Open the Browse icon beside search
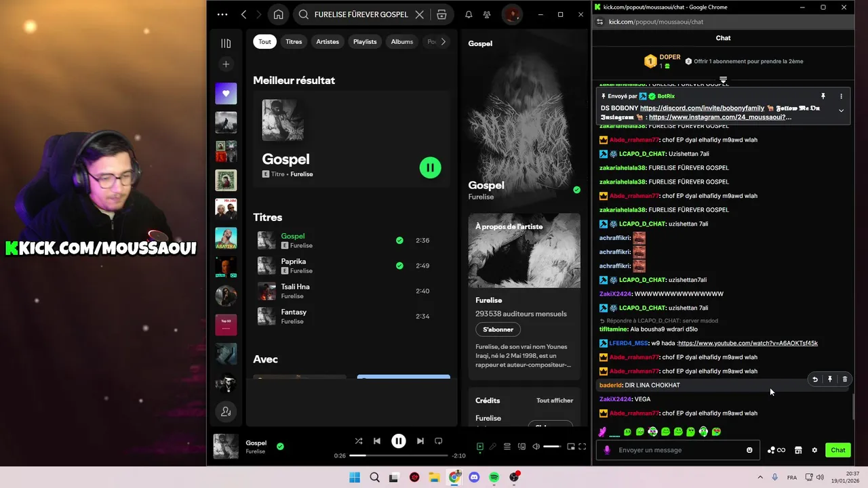868x488 pixels. point(441,14)
